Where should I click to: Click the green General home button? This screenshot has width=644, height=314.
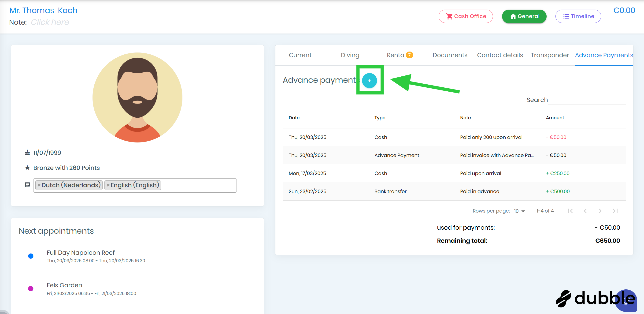click(524, 16)
